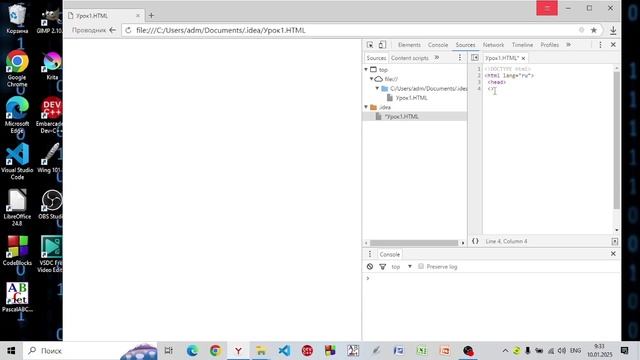This screenshot has width=640, height=360.
Task: Switch to the Elements tab
Action: (409, 45)
